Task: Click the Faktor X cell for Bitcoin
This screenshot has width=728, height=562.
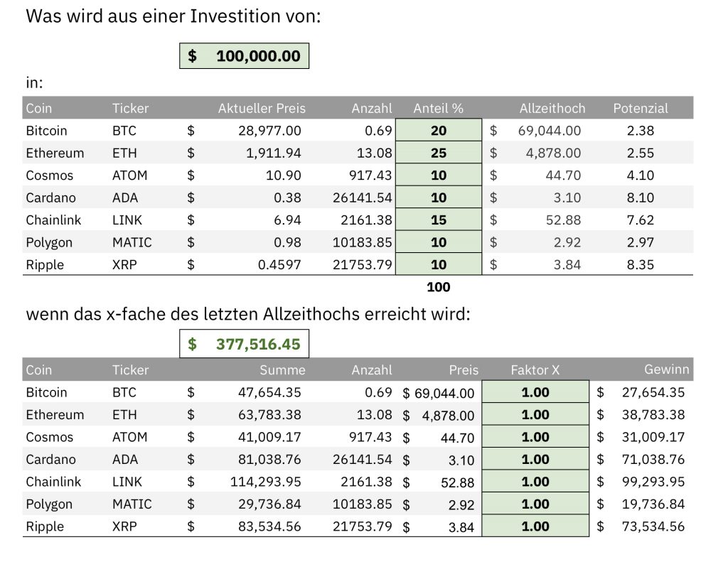Action: pyautogui.click(x=535, y=392)
